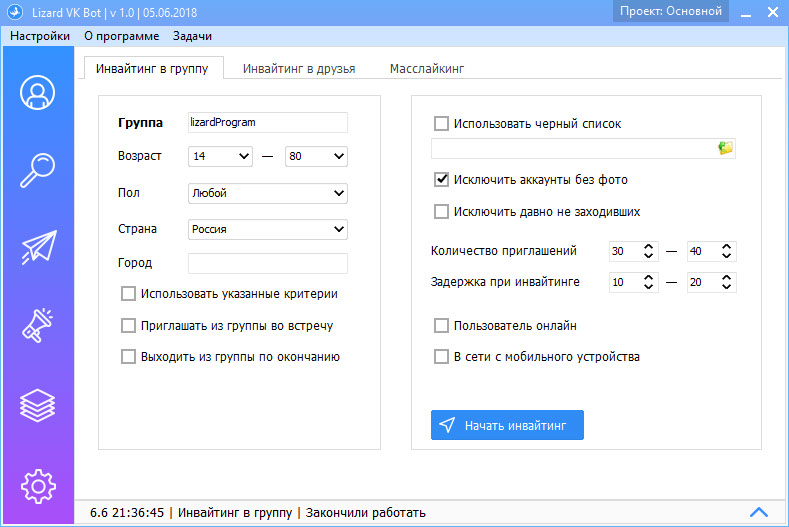Select the paper plane sidebar icon
The height and width of the screenshot is (527, 789).
[37, 249]
